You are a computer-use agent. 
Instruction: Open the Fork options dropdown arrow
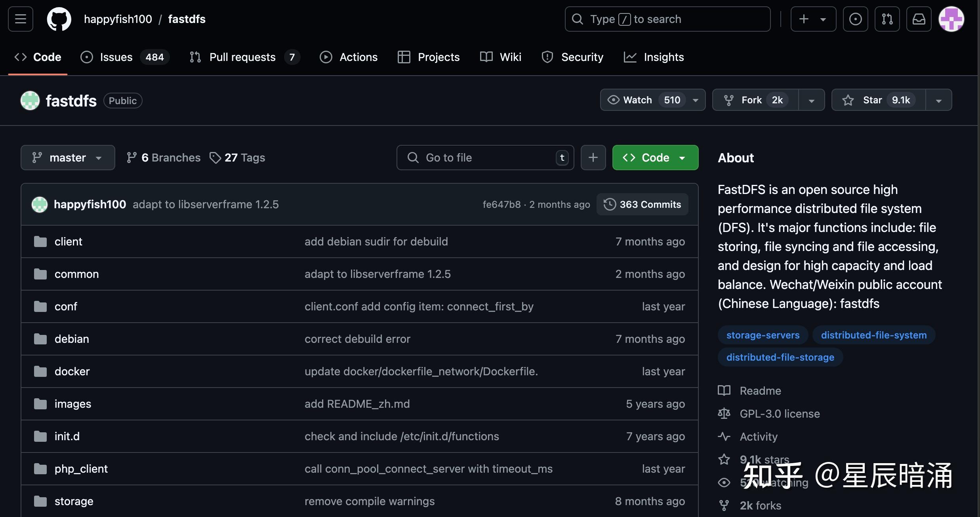tap(811, 100)
